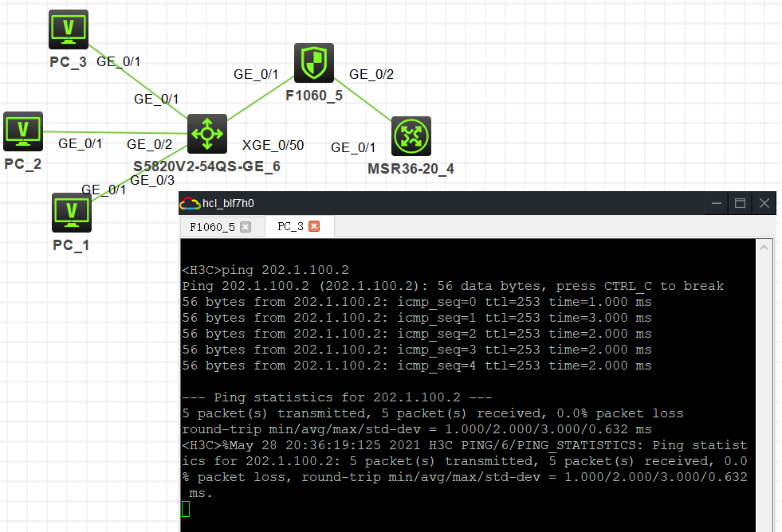The image size is (782, 532).
Task: Click the hcl_blf7h0 window title text
Action: (x=229, y=203)
